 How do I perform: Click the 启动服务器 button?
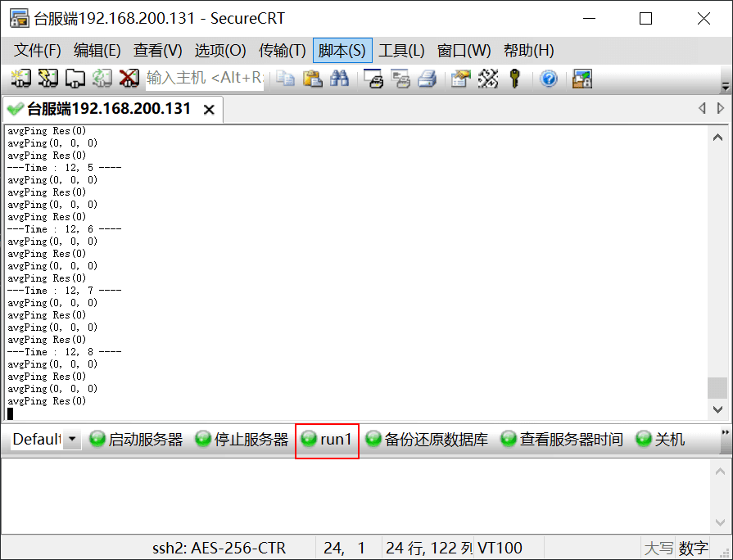tap(136, 440)
